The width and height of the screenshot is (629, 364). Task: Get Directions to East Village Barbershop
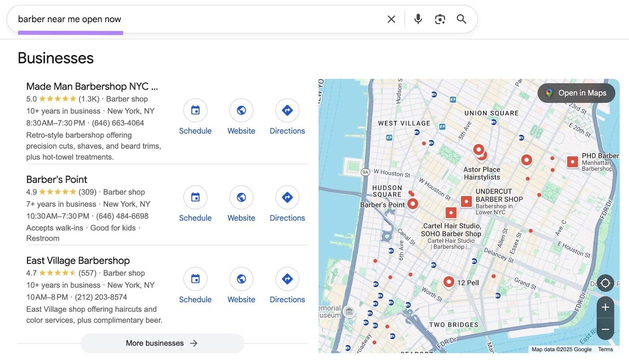287,279
